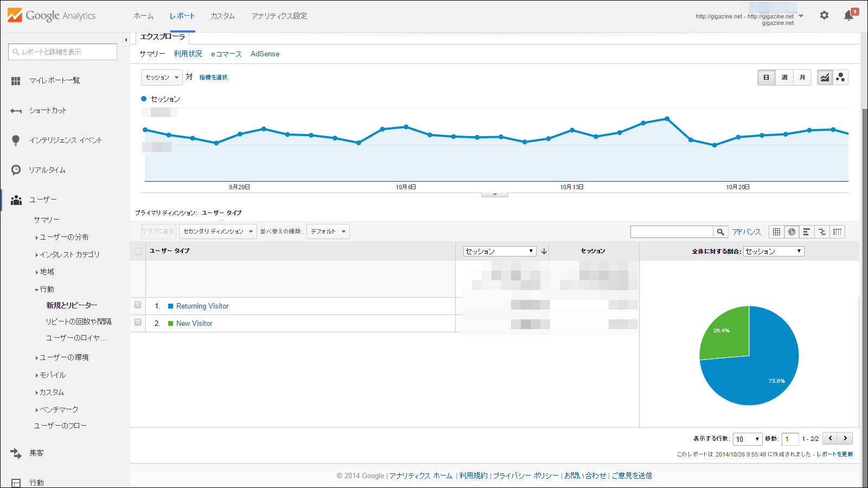Open the rows-per-page dropdown showing 10

747,439
